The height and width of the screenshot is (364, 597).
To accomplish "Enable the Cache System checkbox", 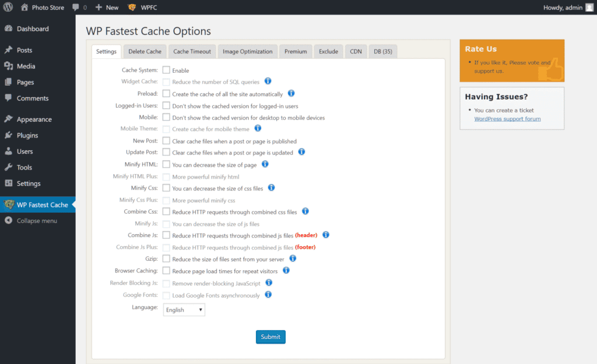I will [x=166, y=70].
